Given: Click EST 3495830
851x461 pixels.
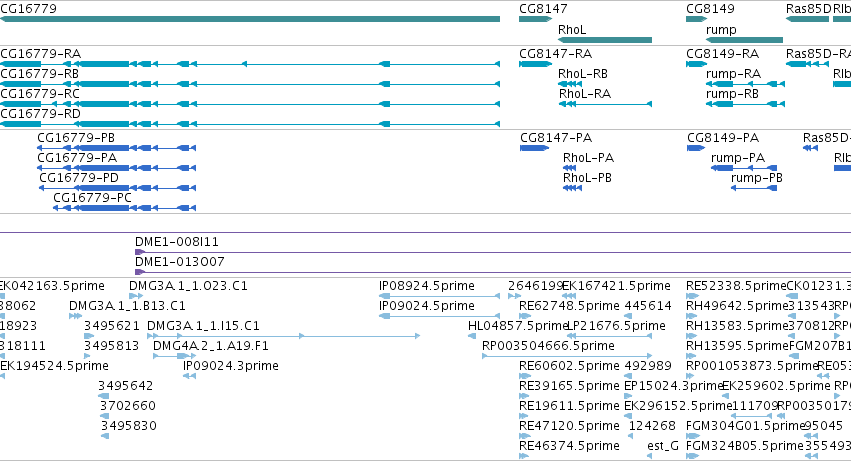Looking at the screenshot, I should 105,436.
